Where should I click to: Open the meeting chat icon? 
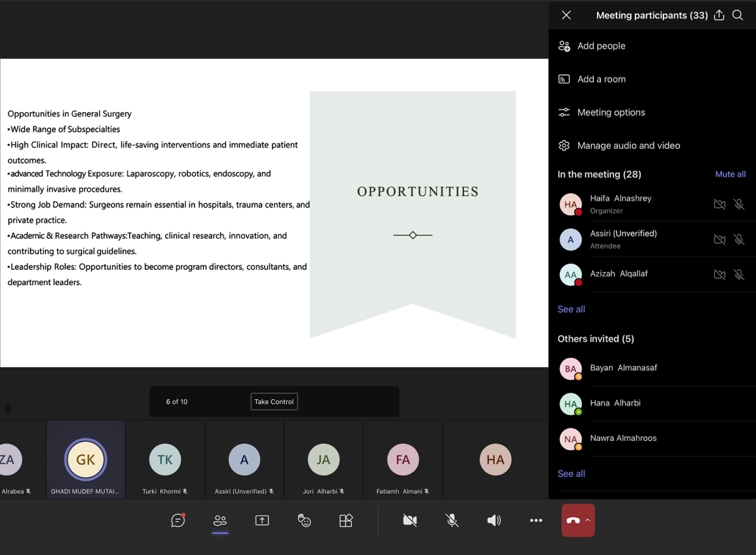tap(178, 520)
